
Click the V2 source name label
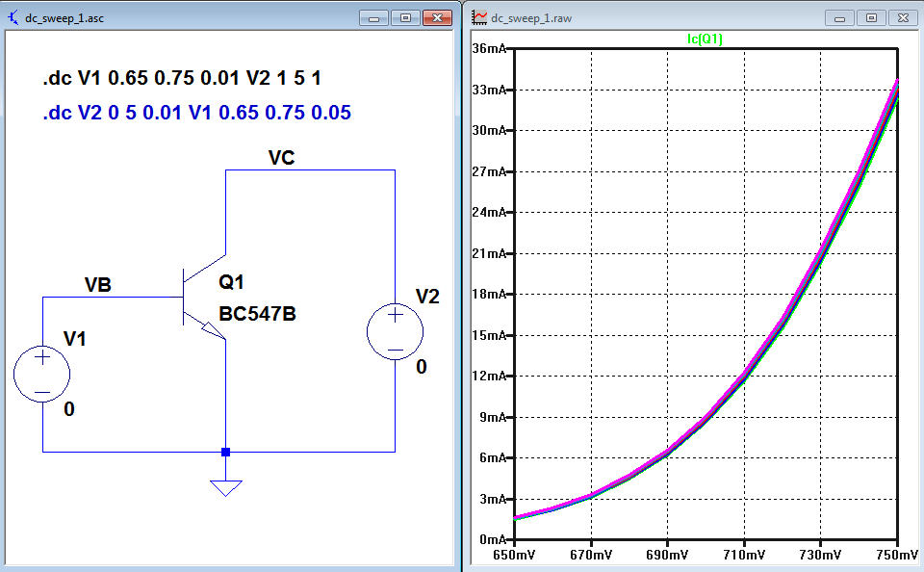point(427,296)
